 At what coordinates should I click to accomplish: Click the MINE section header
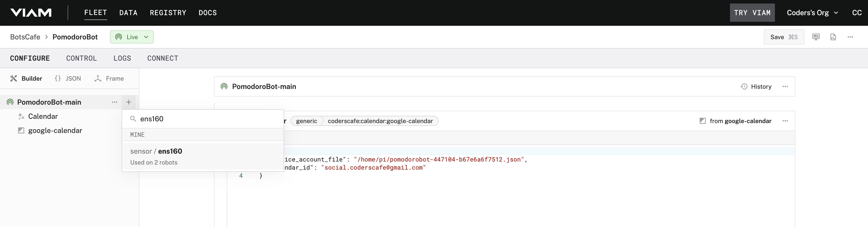203,135
